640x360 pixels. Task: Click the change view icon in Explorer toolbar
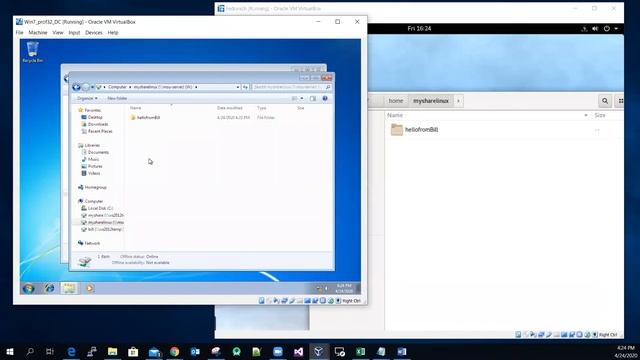[294, 98]
